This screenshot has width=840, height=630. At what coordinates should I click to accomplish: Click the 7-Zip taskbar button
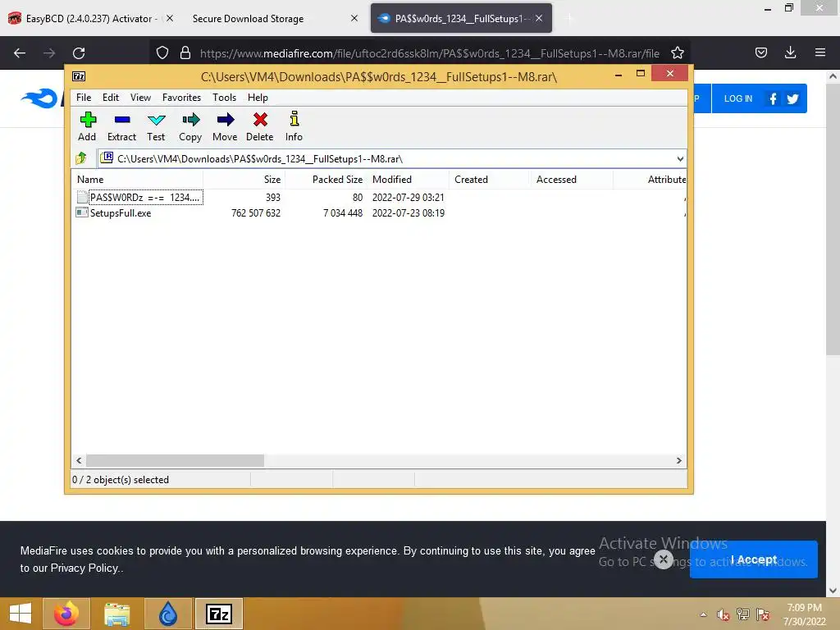pos(218,614)
